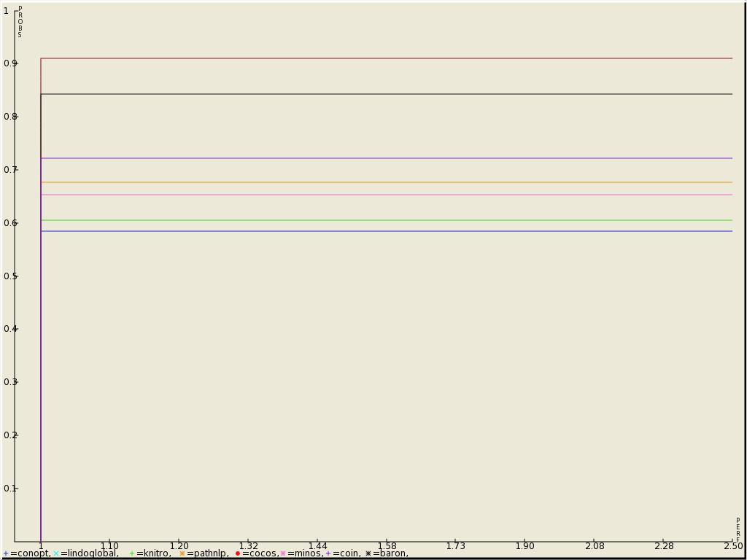Click the 2.08 x-axis tick label
The image size is (747, 560).
[595, 545]
